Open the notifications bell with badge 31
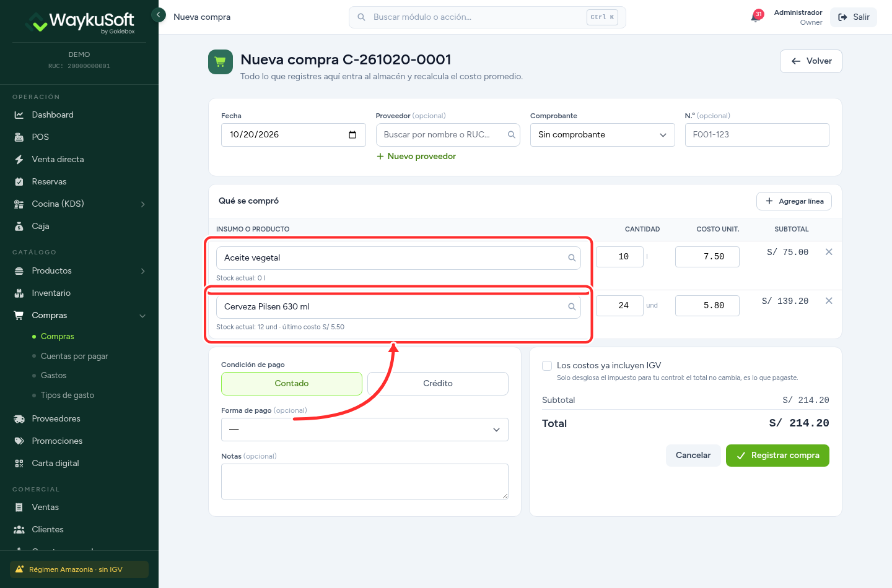This screenshot has width=892, height=588. [756, 17]
